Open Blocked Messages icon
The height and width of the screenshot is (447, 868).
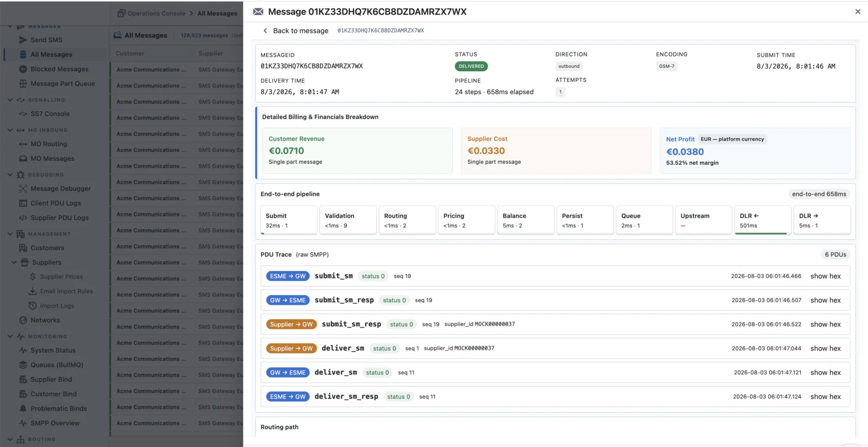[x=23, y=69]
